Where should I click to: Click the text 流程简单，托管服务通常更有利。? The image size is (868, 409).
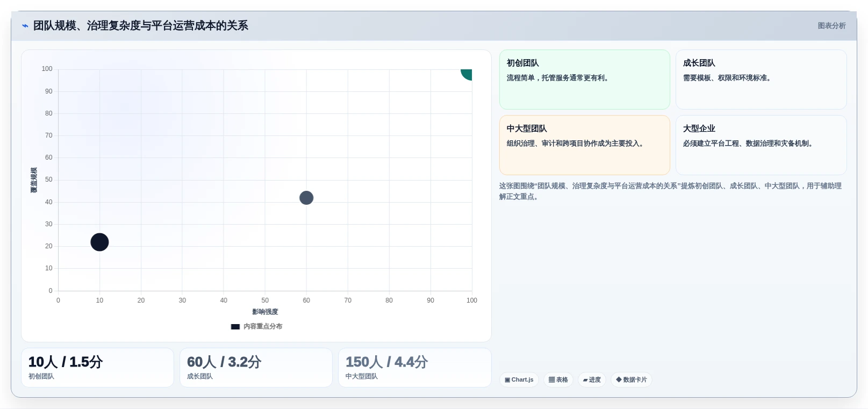559,78
